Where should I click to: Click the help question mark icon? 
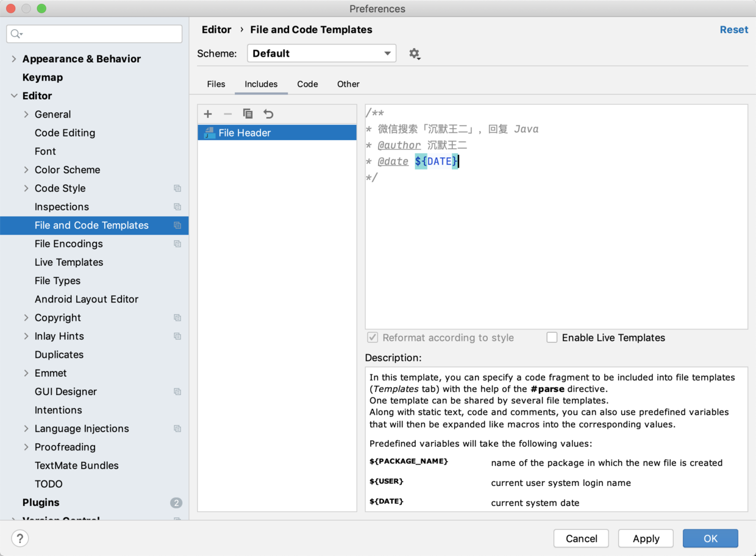20,538
